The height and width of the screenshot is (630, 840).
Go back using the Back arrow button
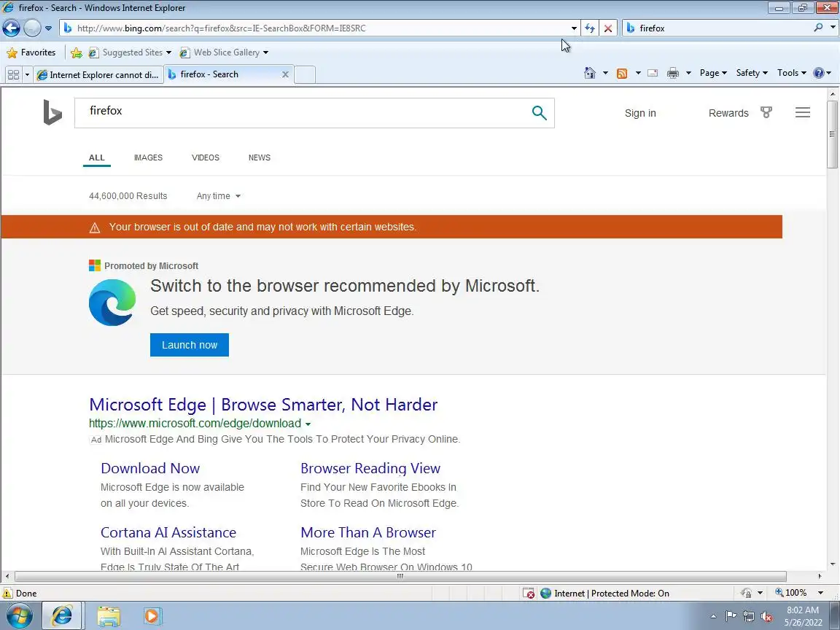click(x=11, y=28)
